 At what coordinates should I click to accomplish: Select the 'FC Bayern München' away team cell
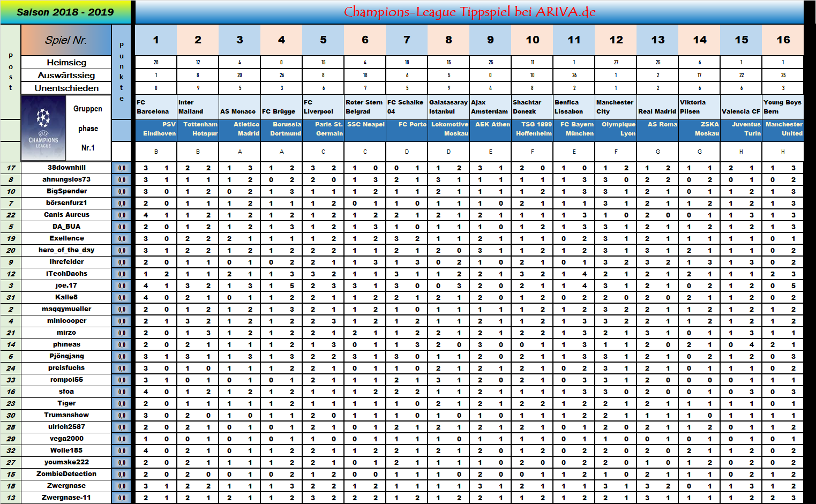click(574, 131)
